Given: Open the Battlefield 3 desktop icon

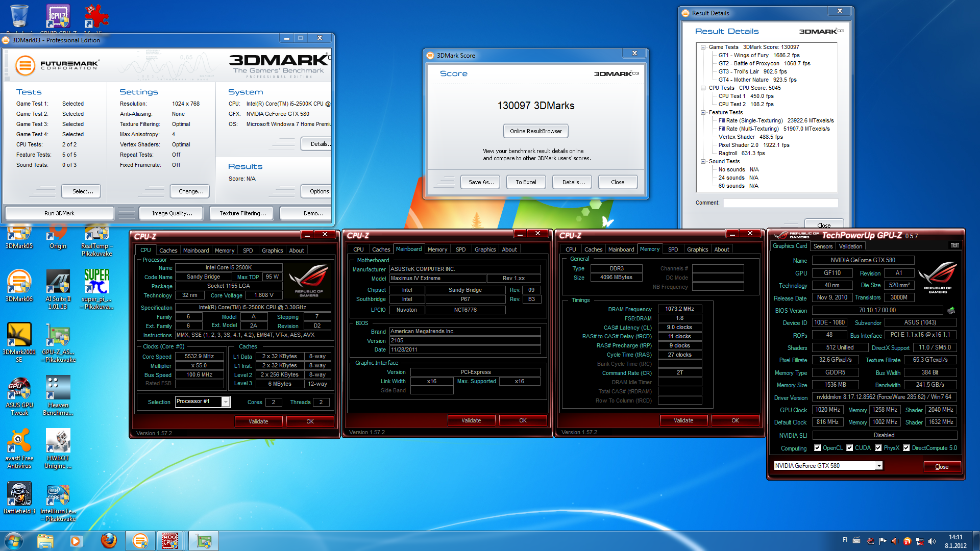Looking at the screenshot, I should (19, 498).
